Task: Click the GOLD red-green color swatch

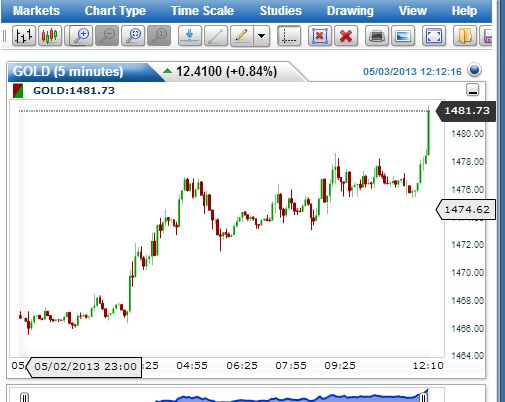Action: pyautogui.click(x=18, y=91)
